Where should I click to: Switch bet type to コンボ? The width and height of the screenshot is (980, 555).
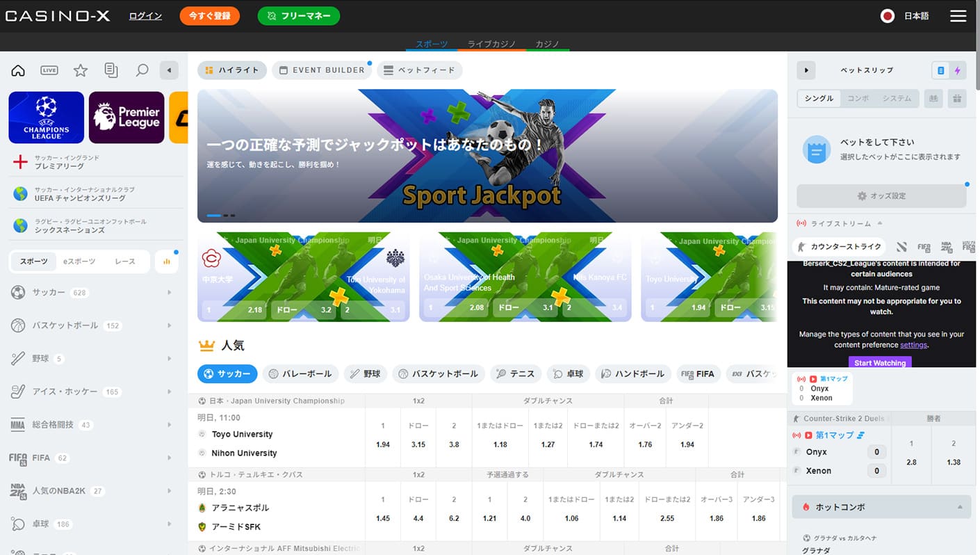click(858, 99)
